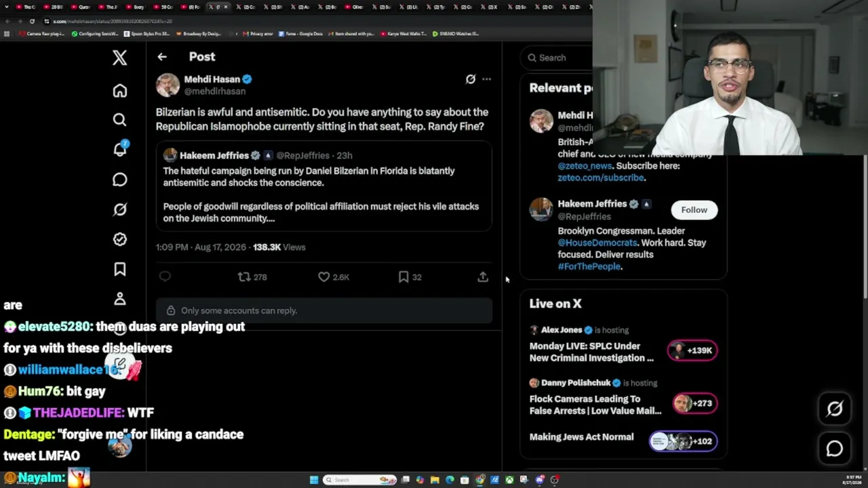Open the #ForThePeople hashtag
The height and width of the screenshot is (488, 868).
point(589,266)
